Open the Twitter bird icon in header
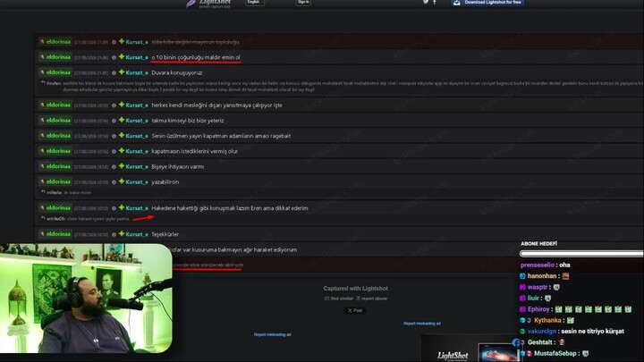The height and width of the screenshot is (362, 644). click(x=426, y=2)
